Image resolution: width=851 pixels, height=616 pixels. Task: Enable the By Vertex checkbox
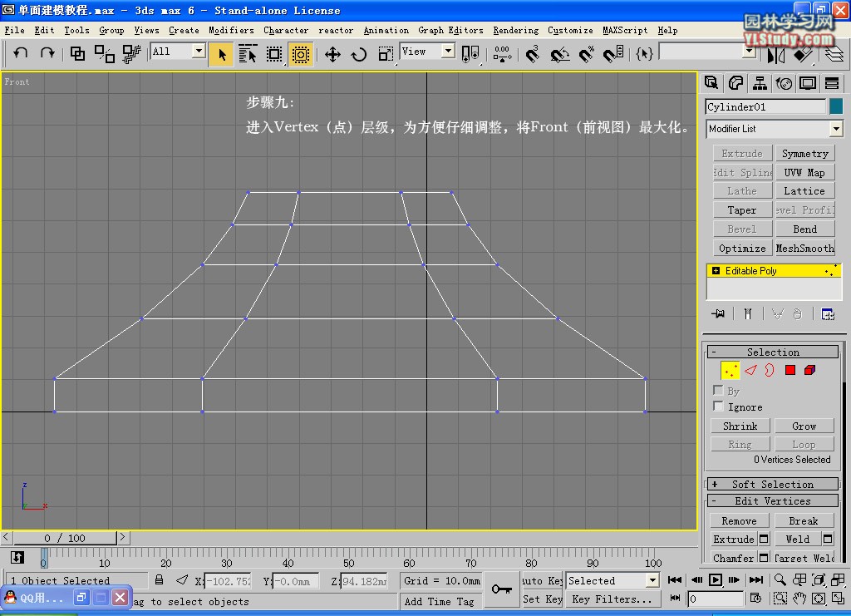(718, 390)
